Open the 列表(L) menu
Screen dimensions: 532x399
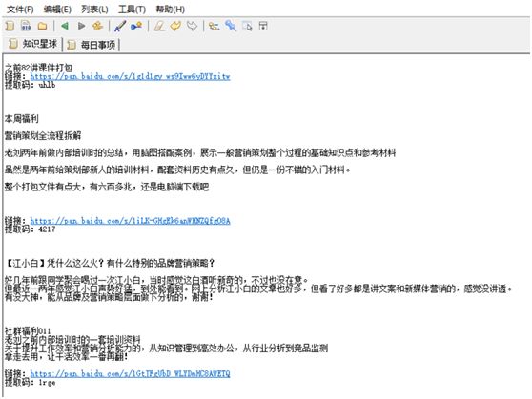[94, 10]
